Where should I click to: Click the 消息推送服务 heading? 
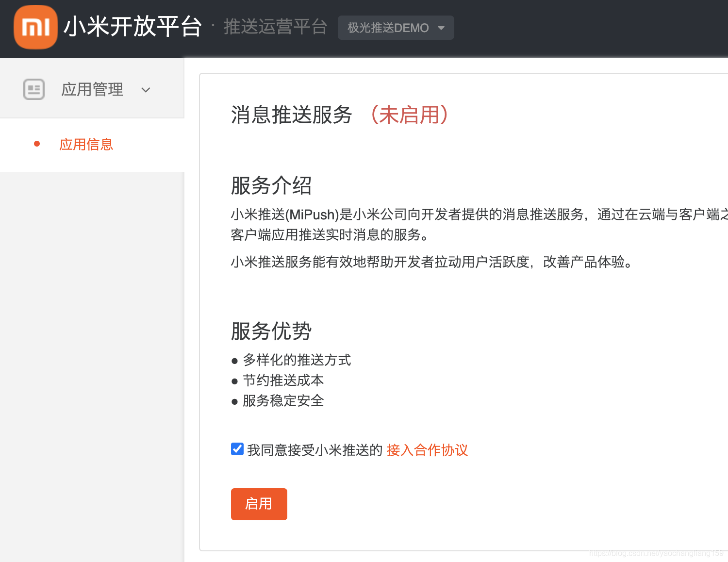[x=291, y=115]
